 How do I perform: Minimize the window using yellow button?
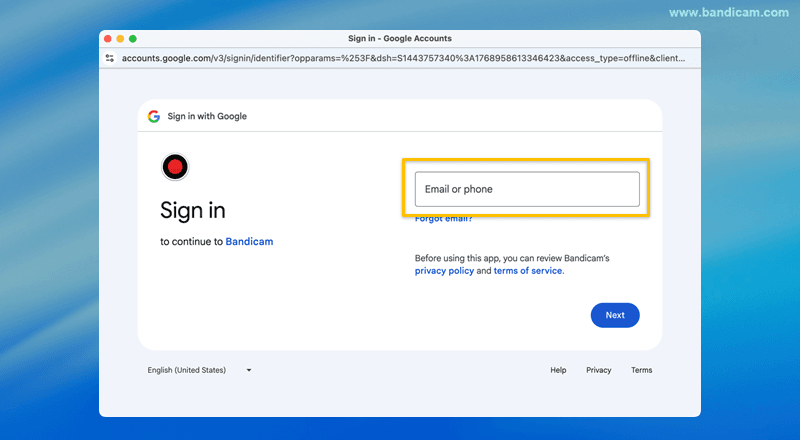(120, 38)
